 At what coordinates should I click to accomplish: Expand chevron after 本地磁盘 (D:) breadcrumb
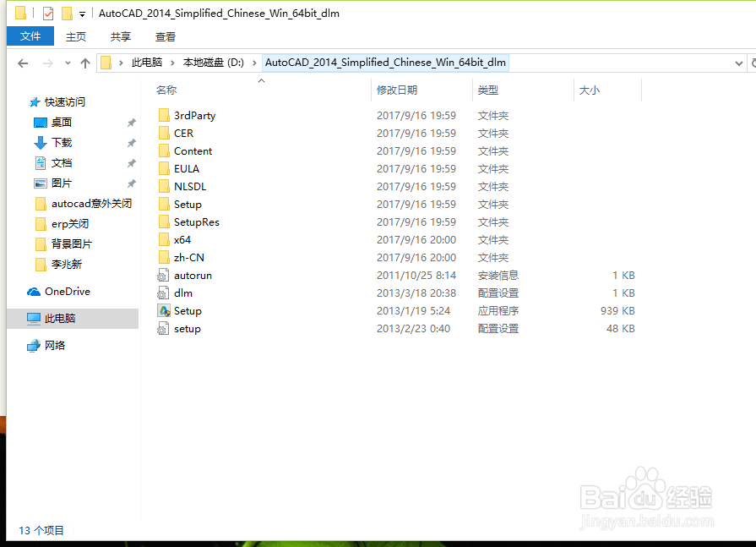click(254, 63)
